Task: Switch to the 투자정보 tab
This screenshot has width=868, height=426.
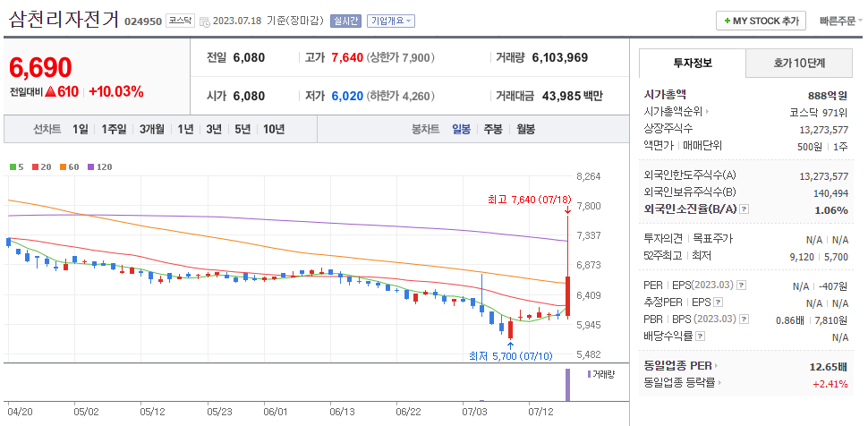Action: click(x=693, y=64)
